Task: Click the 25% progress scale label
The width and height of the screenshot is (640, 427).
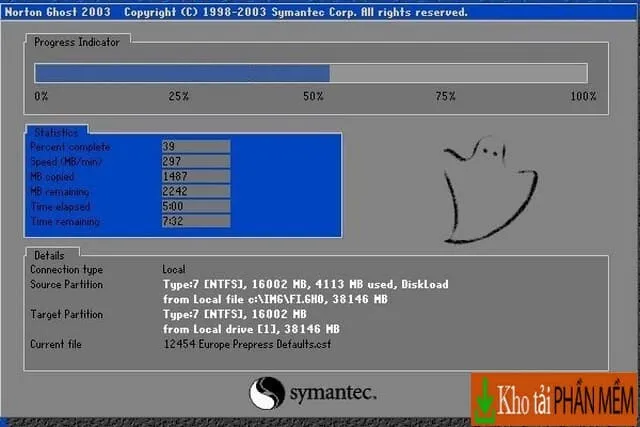Action: (x=179, y=96)
